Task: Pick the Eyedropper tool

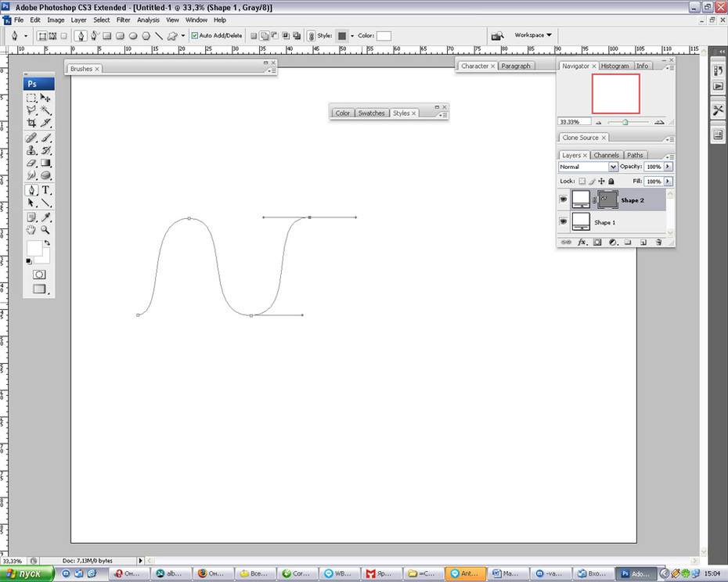Action: tap(45, 217)
